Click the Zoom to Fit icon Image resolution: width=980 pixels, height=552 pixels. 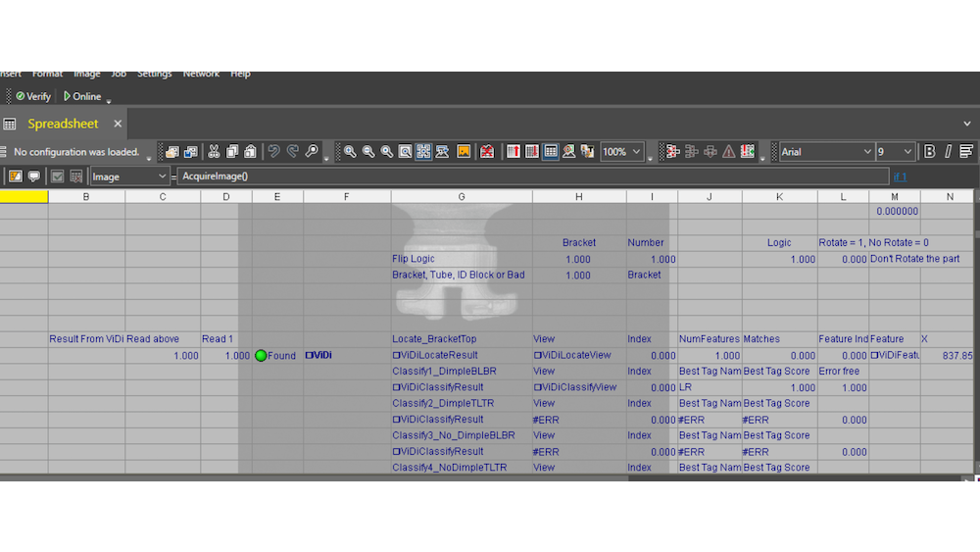point(405,152)
